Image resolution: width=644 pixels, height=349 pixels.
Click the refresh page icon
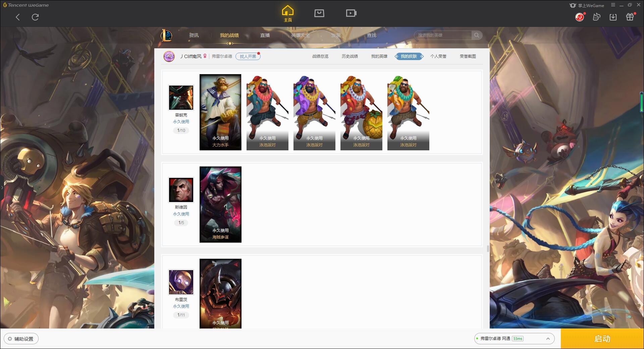point(35,17)
